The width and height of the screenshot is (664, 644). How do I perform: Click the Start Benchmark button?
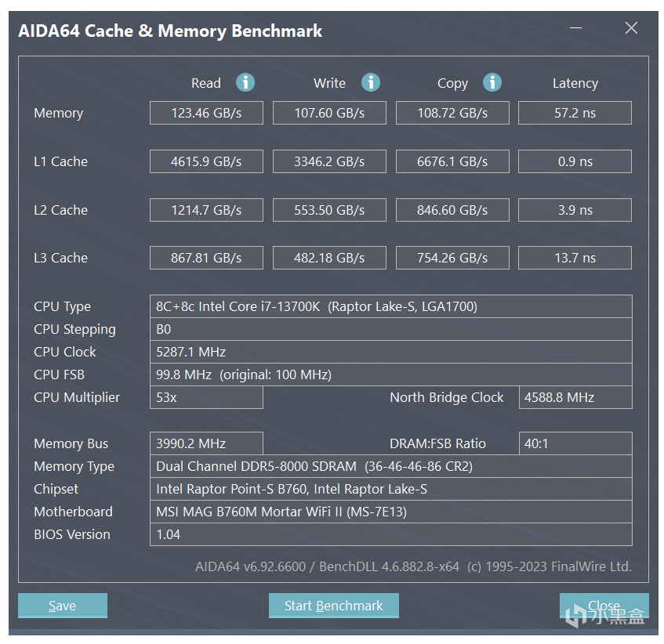[x=334, y=605]
